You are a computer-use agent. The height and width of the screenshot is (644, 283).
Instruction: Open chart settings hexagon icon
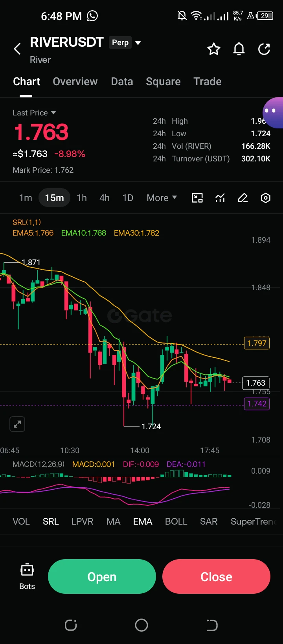(x=266, y=198)
